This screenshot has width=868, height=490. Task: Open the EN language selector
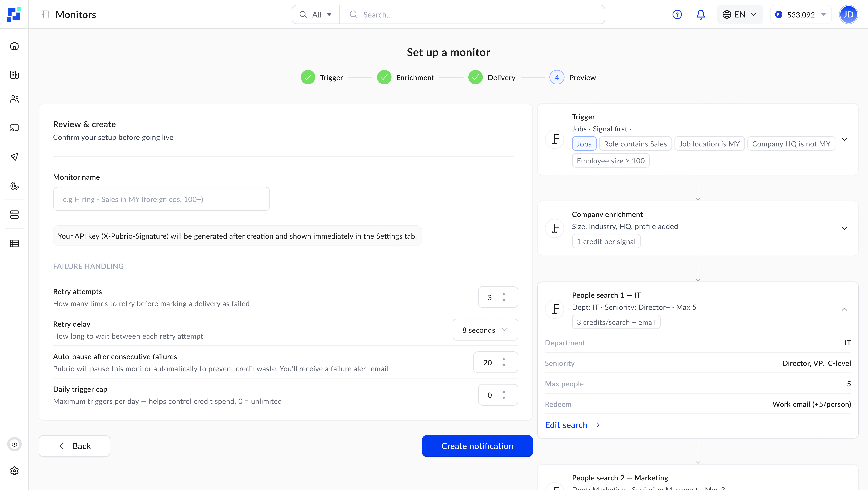click(740, 14)
